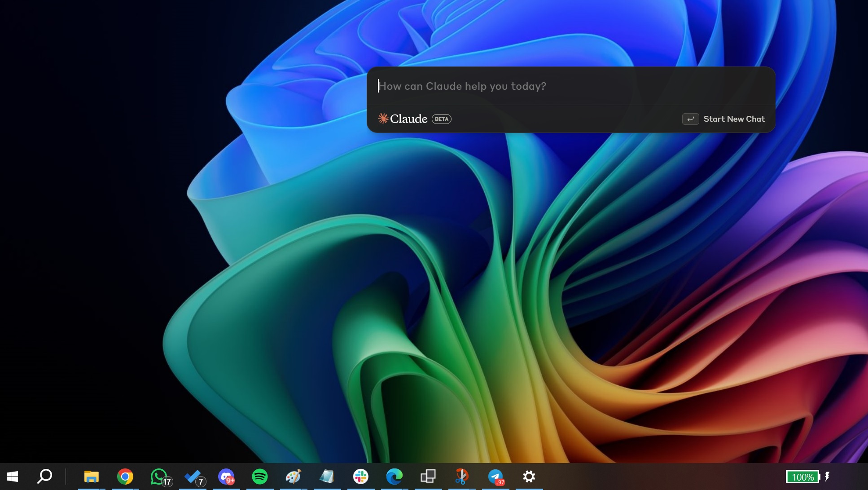Open Slack from the taskbar
This screenshot has height=490, width=868.
(361, 477)
